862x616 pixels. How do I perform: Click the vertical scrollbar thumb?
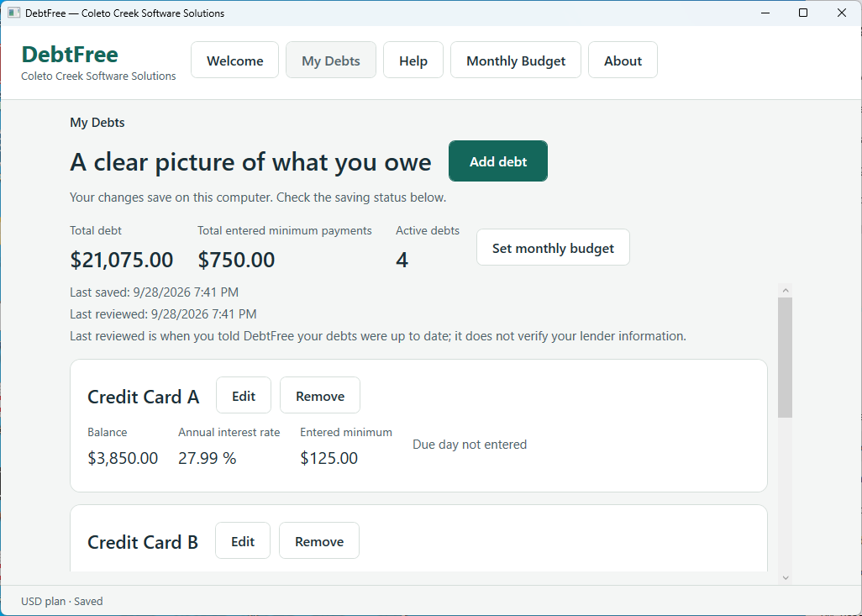click(785, 357)
